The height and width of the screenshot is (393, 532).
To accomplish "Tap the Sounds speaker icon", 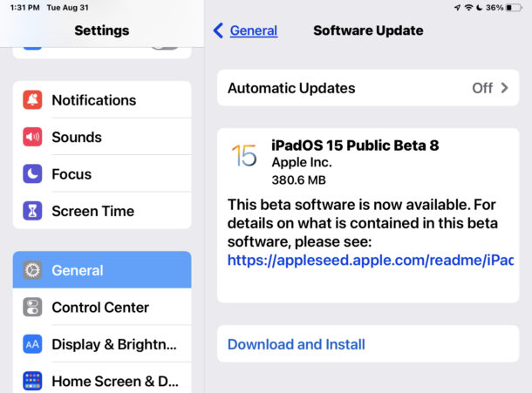I will pyautogui.click(x=32, y=137).
